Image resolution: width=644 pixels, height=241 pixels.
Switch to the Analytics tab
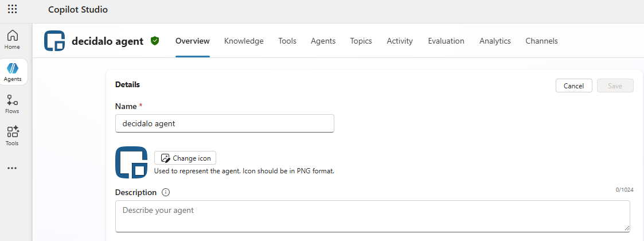coord(495,41)
